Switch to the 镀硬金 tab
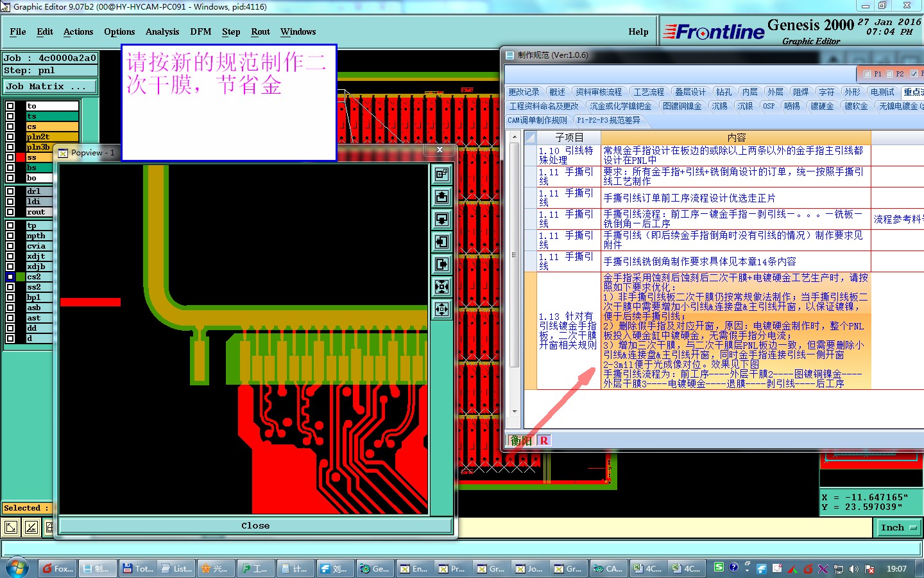 click(x=822, y=106)
